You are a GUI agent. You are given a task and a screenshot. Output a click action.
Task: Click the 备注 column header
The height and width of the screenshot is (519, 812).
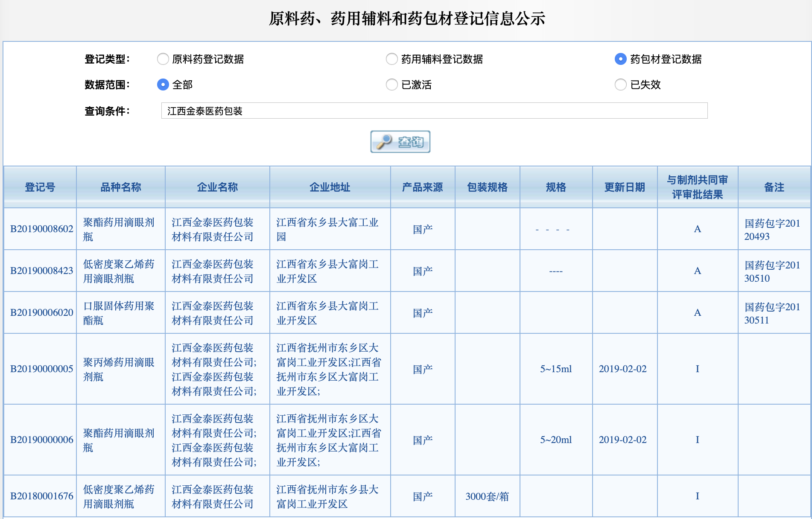tap(774, 187)
